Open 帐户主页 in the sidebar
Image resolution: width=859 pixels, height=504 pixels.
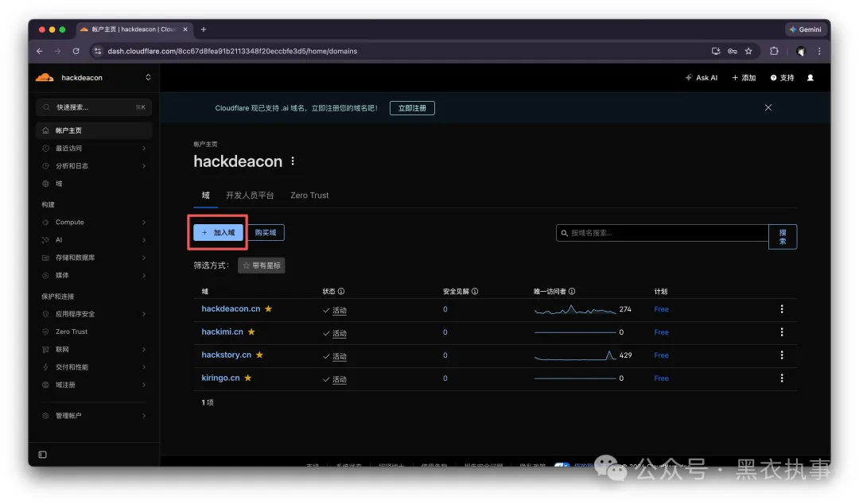[94, 130]
